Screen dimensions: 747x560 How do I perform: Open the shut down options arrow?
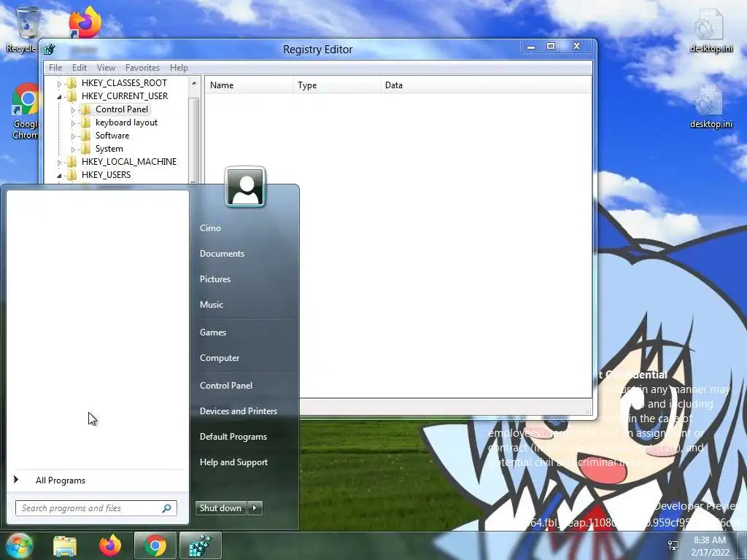click(x=255, y=508)
